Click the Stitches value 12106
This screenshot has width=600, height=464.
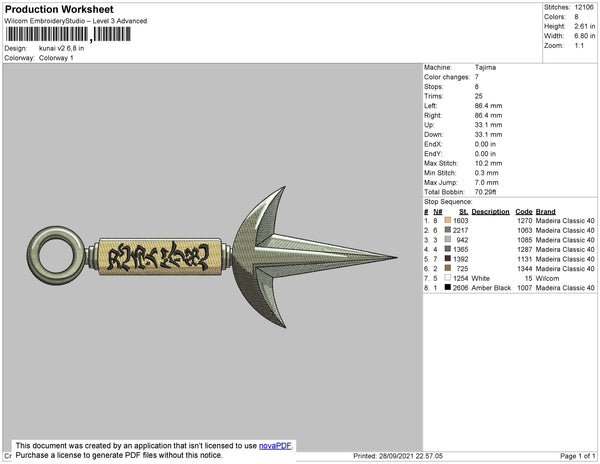(584, 7)
